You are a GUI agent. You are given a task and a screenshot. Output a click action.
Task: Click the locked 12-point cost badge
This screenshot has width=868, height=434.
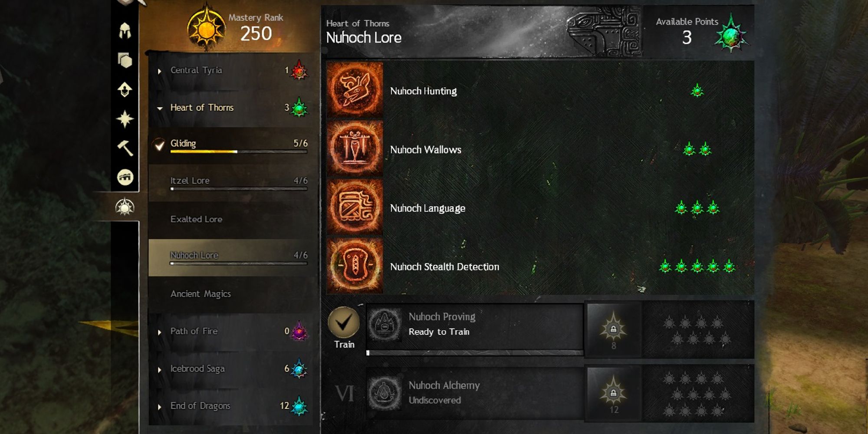tap(613, 393)
